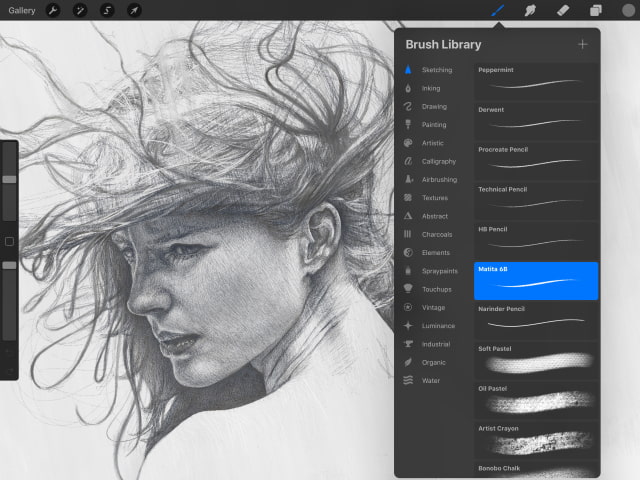Screen dimensions: 640x480
Task: Add a new brush with plus button
Action: 582,44
